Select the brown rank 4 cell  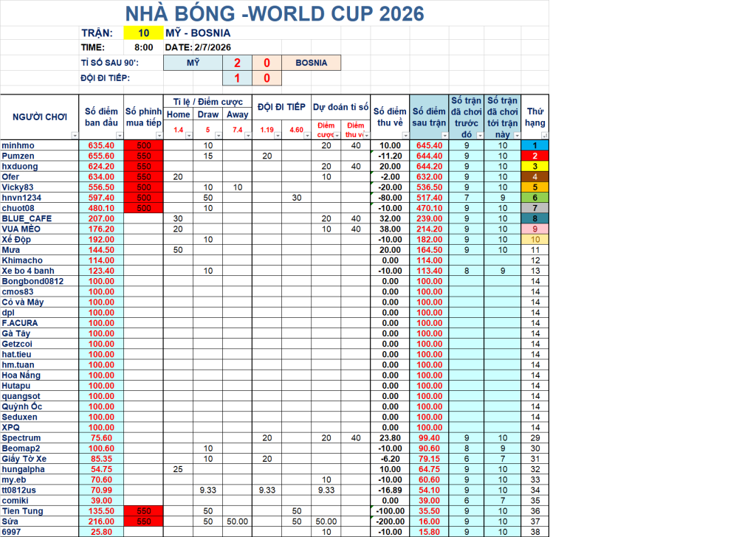coord(535,177)
